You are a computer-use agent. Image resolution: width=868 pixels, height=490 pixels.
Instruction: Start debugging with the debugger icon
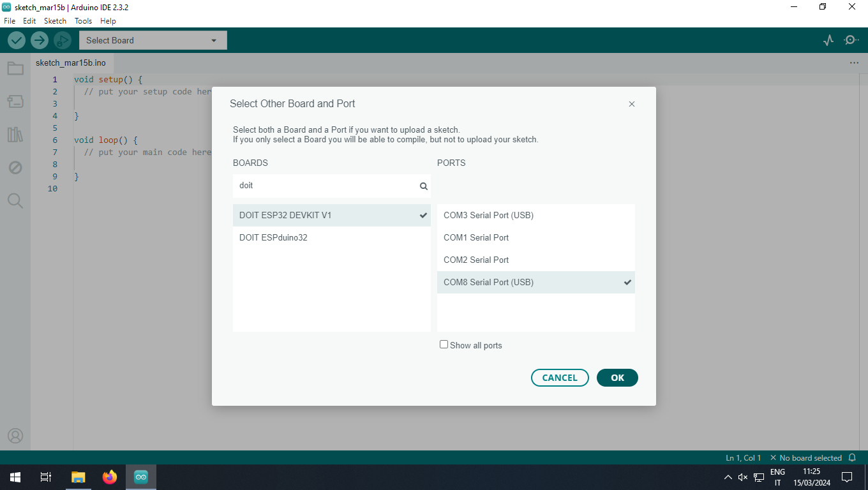coord(62,40)
